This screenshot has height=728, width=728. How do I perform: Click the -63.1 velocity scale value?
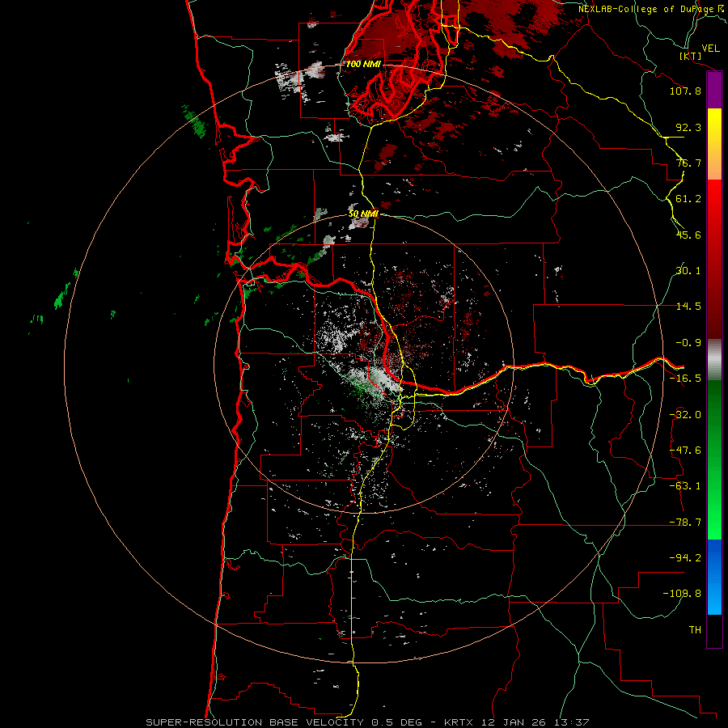click(x=685, y=486)
